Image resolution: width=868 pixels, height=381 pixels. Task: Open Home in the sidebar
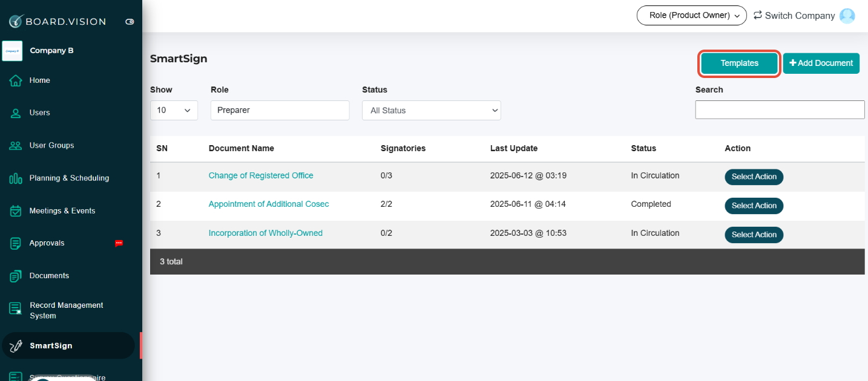pyautogui.click(x=40, y=80)
